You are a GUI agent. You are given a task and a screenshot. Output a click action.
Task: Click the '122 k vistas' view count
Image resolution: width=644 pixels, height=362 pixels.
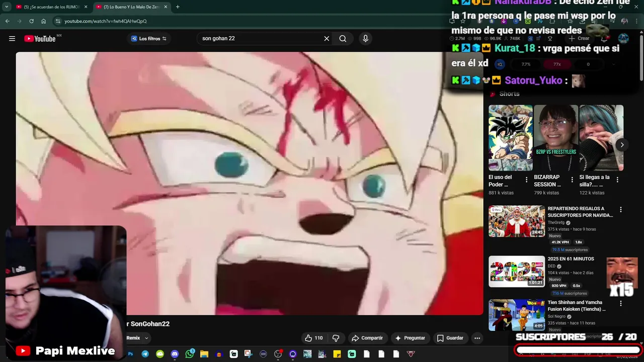click(592, 193)
